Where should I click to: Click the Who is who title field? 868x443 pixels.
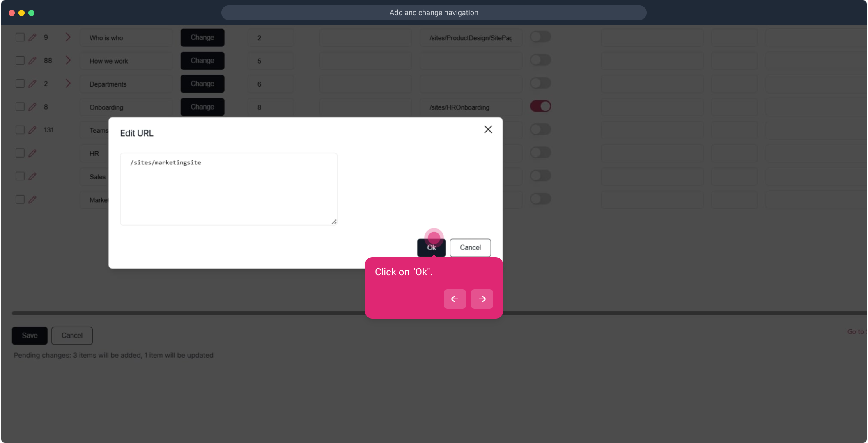point(126,38)
